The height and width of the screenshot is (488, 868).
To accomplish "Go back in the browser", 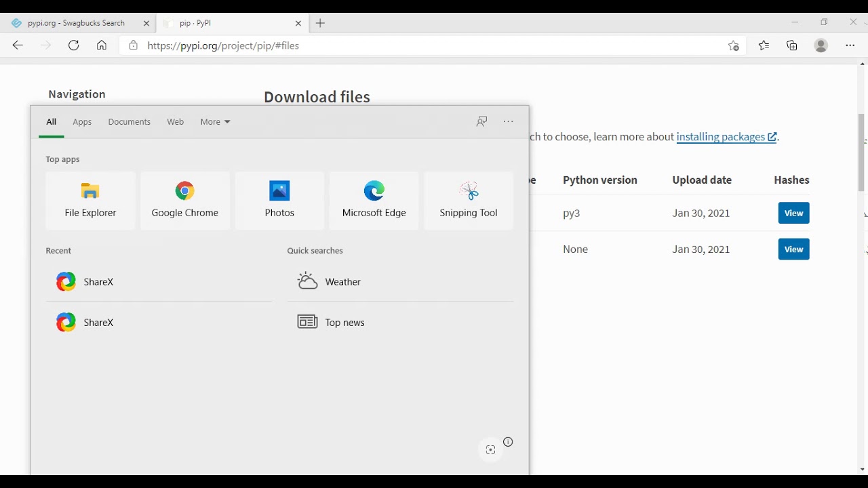I will coord(18,45).
